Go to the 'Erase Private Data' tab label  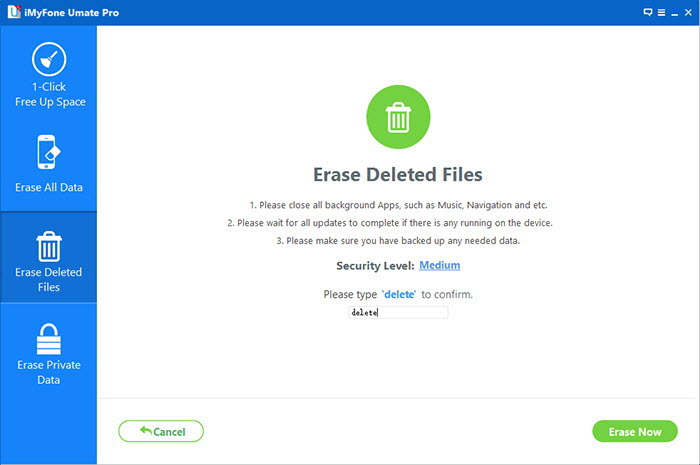point(48,372)
